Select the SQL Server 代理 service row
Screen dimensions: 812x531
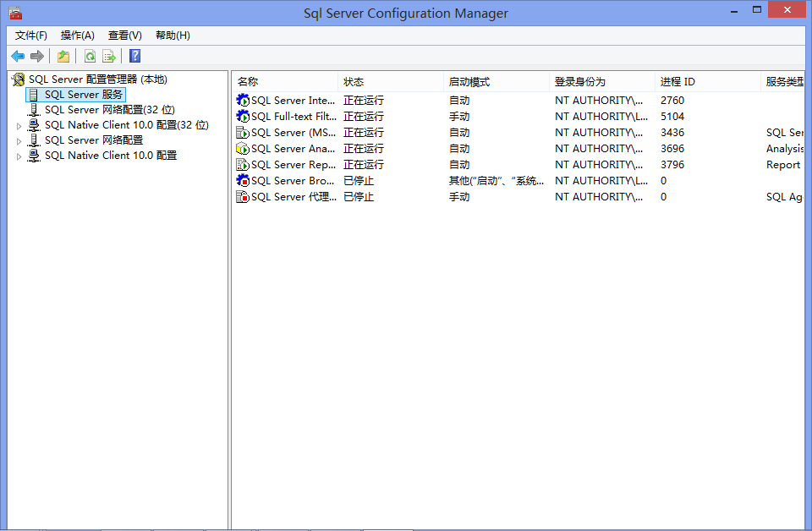click(294, 197)
